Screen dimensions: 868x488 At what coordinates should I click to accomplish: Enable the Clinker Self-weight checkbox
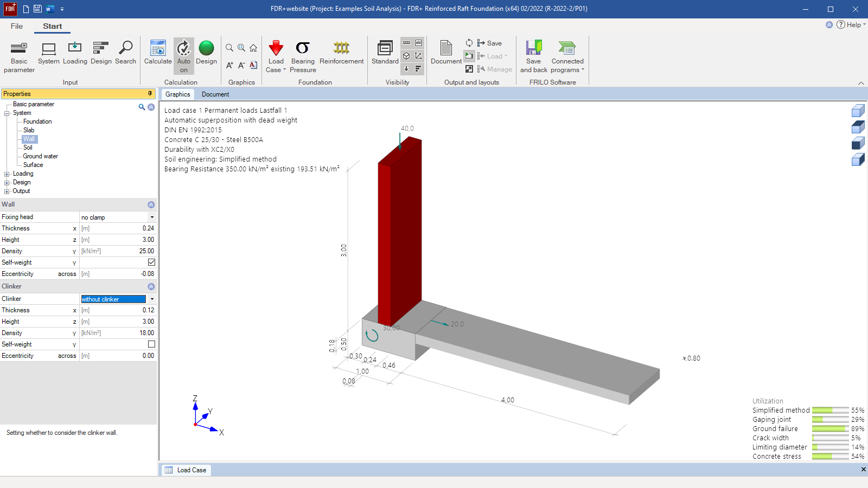(151, 344)
